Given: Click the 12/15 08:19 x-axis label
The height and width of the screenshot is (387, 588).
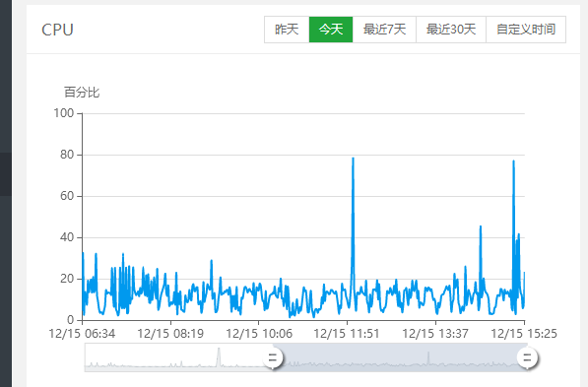Looking at the screenshot, I should [x=170, y=334].
